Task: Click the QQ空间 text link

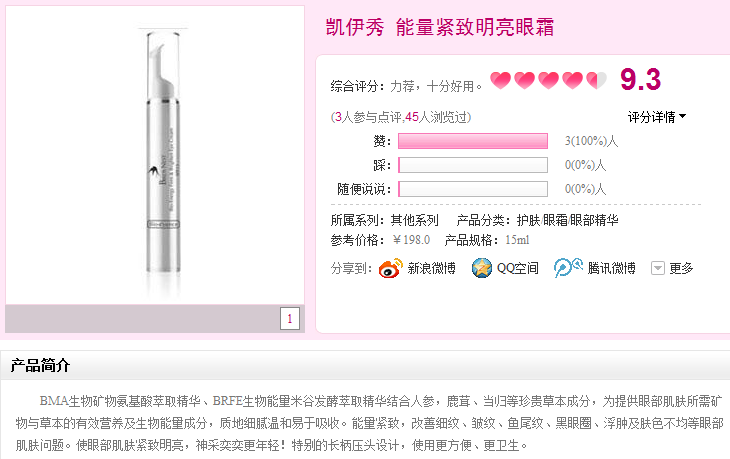Action: [x=518, y=268]
